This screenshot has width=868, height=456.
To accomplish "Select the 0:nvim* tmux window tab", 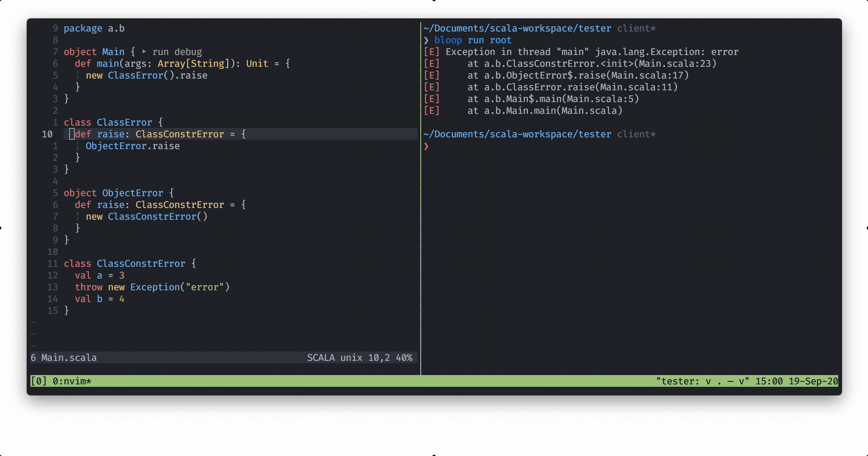I will tap(72, 381).
